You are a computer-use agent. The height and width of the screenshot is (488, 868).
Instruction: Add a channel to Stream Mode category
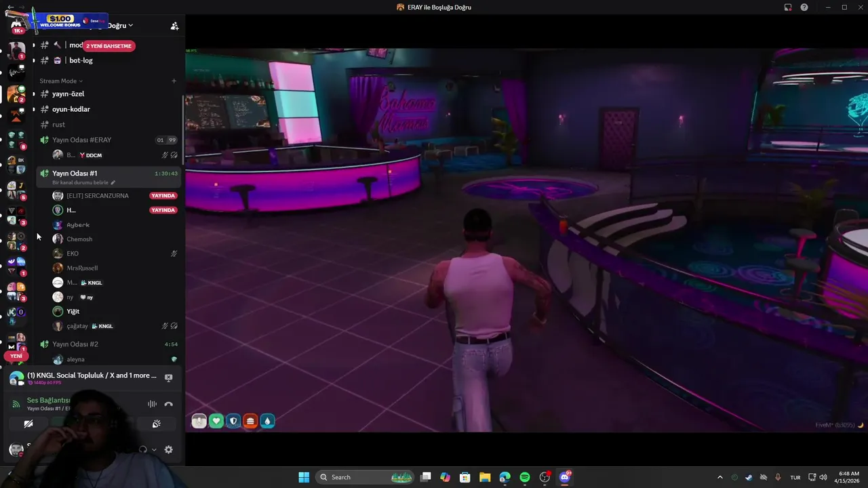click(x=174, y=81)
